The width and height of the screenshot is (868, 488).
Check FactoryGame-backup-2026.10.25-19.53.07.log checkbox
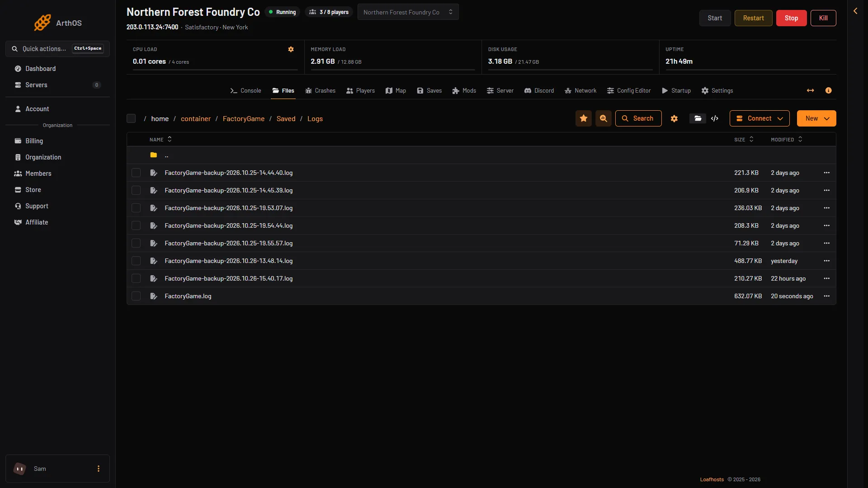[x=136, y=208]
